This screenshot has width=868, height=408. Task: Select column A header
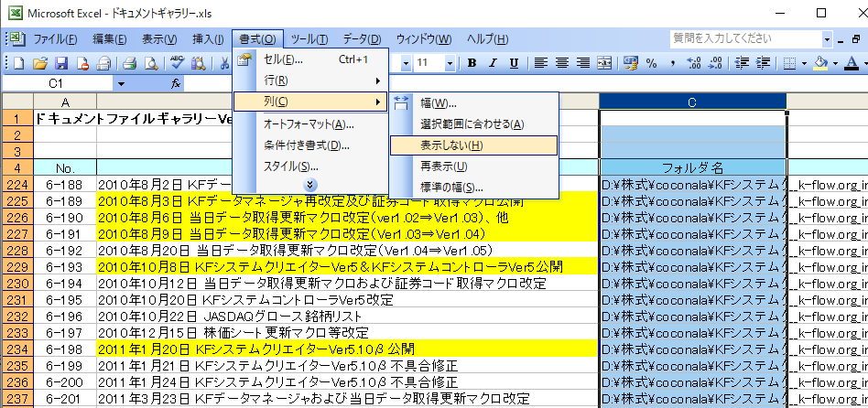tap(65, 102)
